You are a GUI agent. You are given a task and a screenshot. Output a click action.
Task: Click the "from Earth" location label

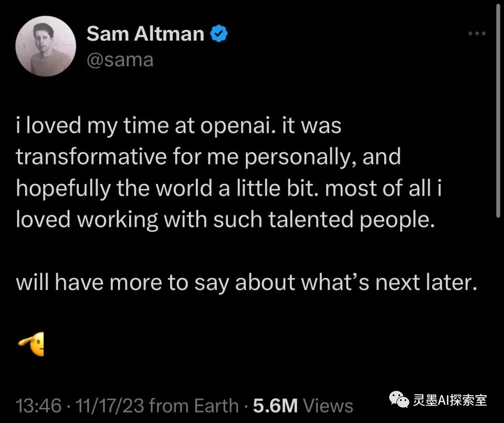point(194,406)
